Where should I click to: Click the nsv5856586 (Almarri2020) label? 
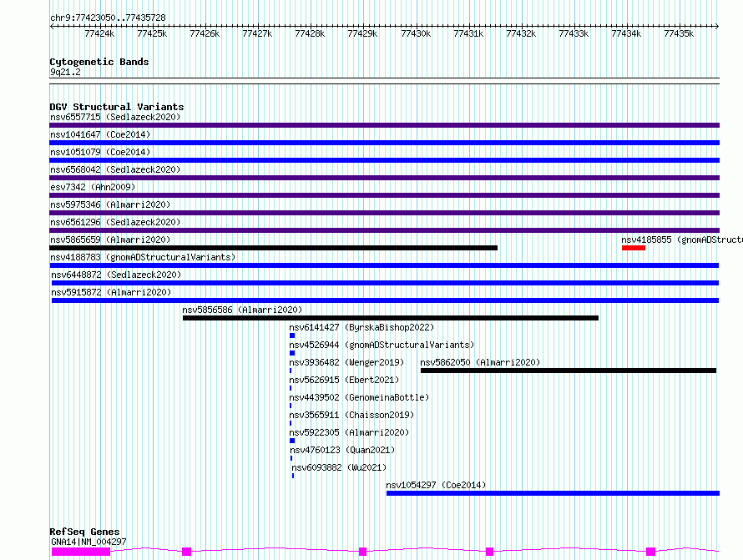pyautogui.click(x=242, y=310)
